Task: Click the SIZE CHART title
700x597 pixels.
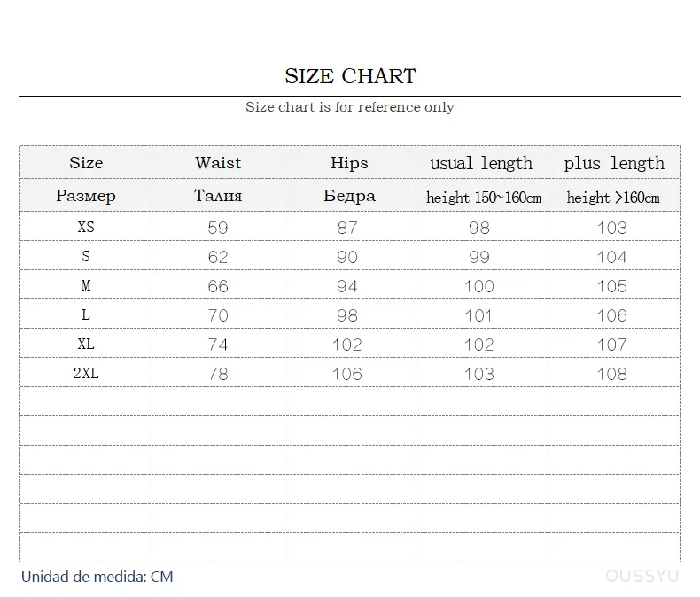Action: pyautogui.click(x=350, y=76)
